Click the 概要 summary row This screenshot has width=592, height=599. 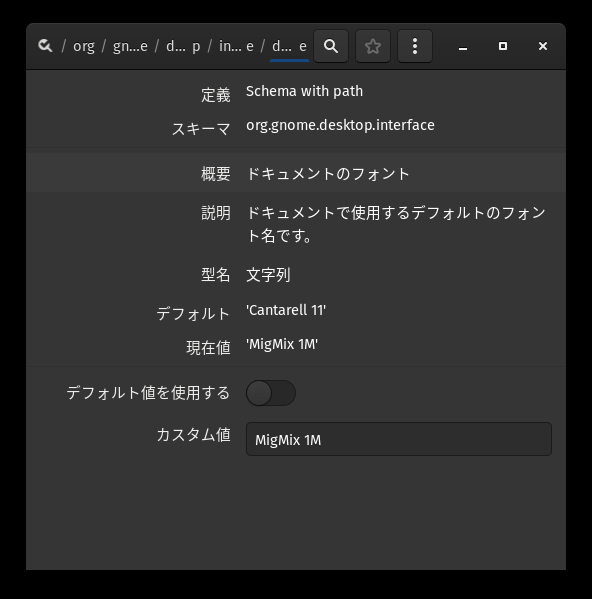click(296, 173)
